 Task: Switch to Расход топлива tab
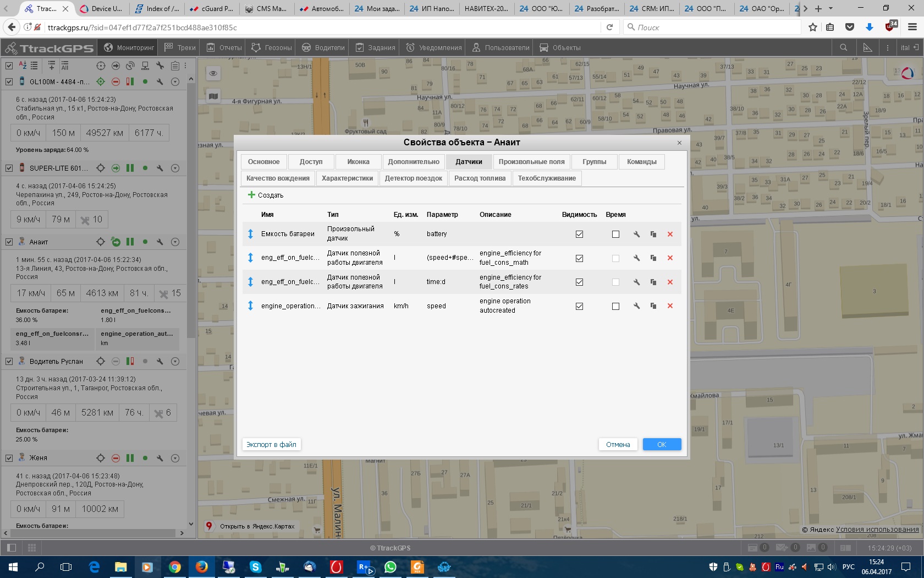click(x=480, y=178)
